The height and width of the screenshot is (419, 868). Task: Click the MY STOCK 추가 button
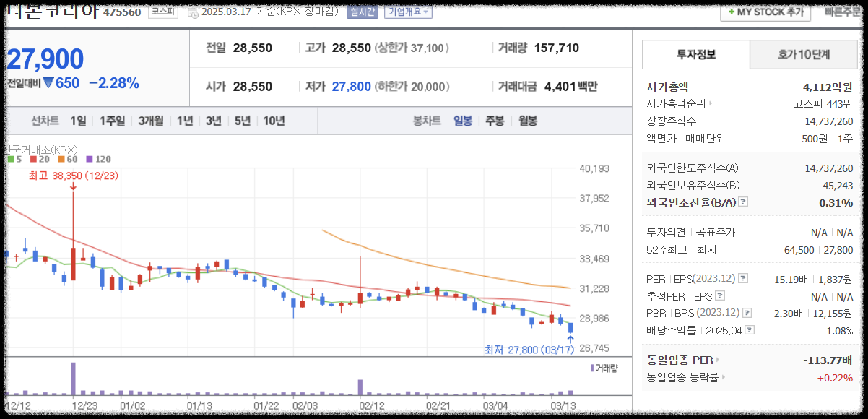[x=765, y=12]
